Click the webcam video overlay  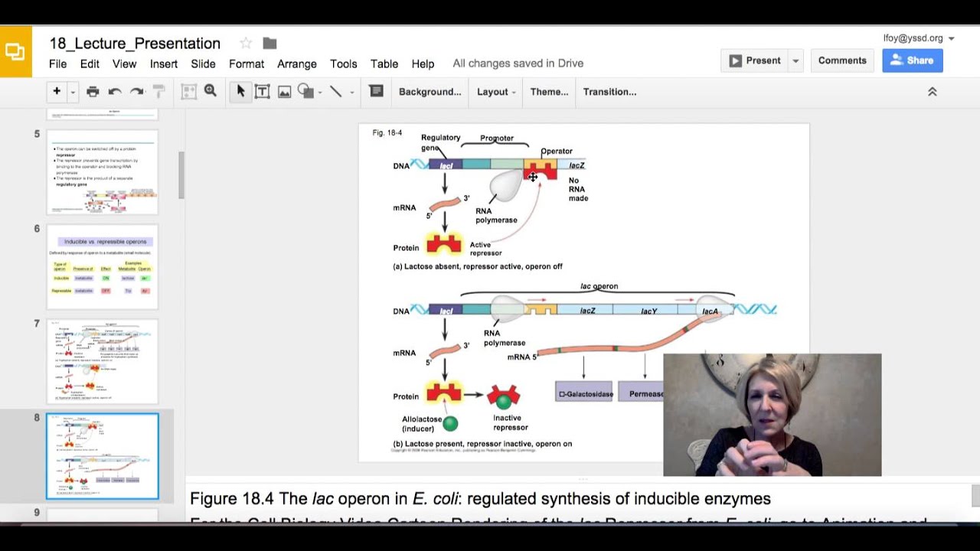click(772, 415)
